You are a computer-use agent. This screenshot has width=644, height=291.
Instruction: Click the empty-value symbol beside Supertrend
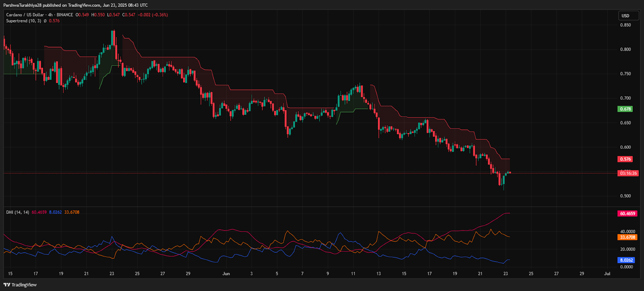tap(45, 21)
